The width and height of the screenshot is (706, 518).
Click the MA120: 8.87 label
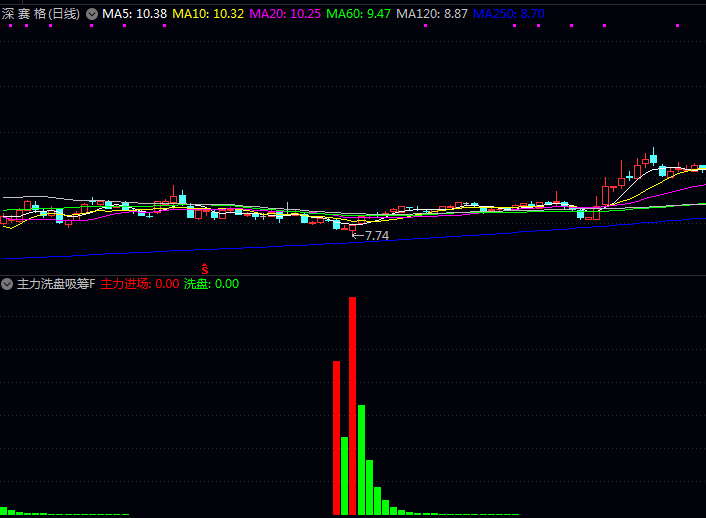pos(432,14)
